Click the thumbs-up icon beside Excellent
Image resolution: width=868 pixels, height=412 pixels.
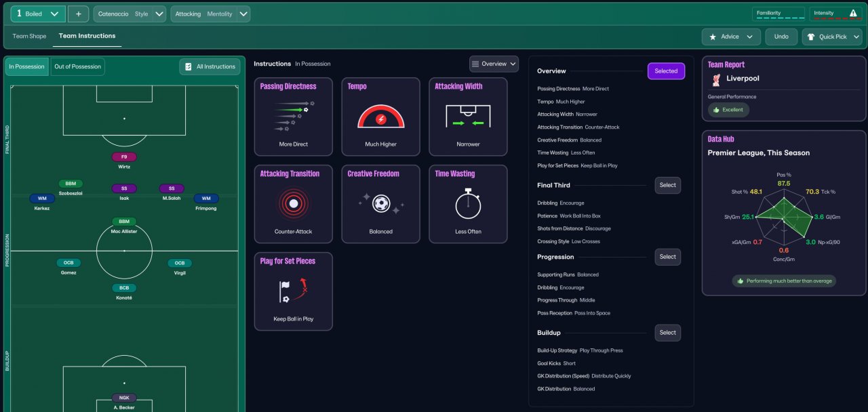715,110
